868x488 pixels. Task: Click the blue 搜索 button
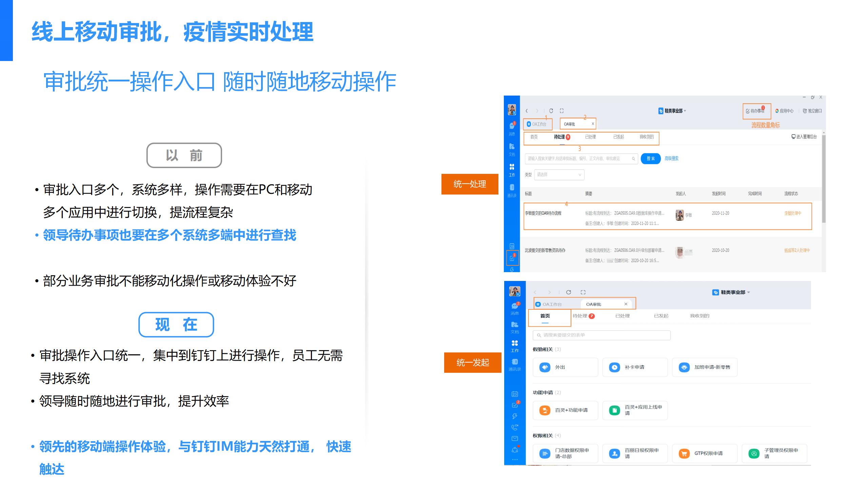coord(650,159)
